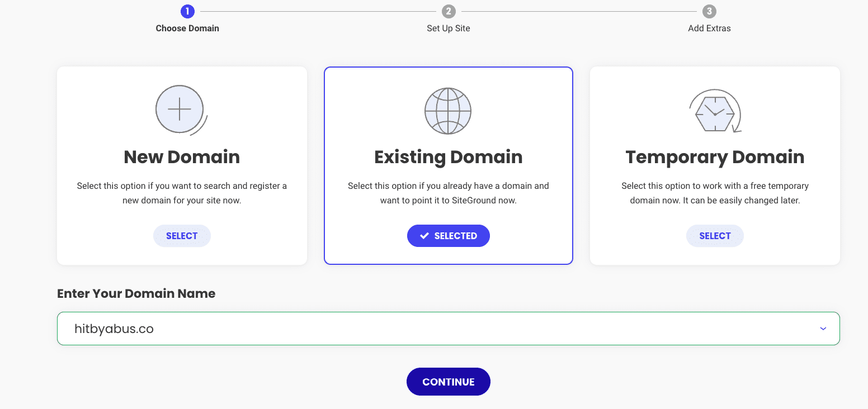Click the step 1 circle indicator
The height and width of the screenshot is (409, 868).
(187, 11)
